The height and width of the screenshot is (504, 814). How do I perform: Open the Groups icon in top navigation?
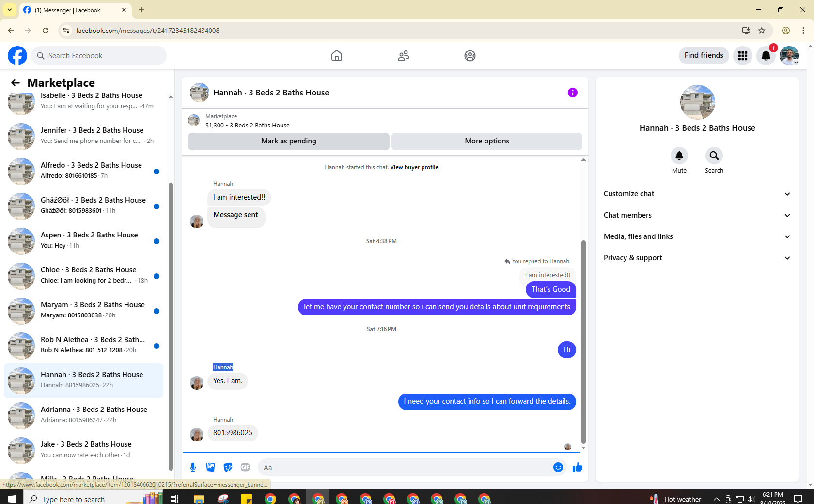click(470, 56)
